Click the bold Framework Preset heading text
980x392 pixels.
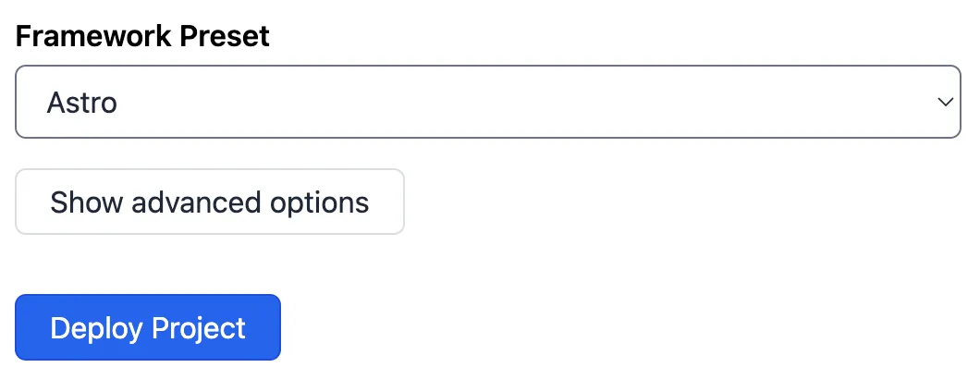click(142, 36)
